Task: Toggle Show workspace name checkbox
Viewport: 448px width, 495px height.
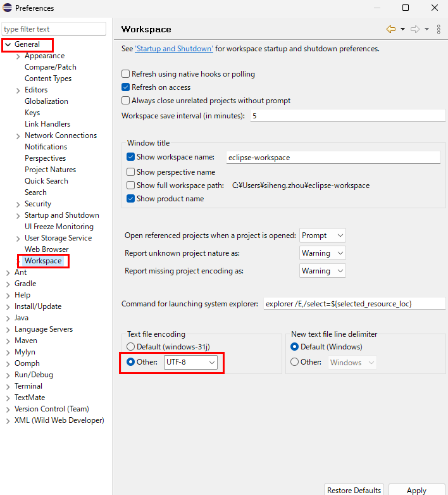Action: [x=130, y=157]
